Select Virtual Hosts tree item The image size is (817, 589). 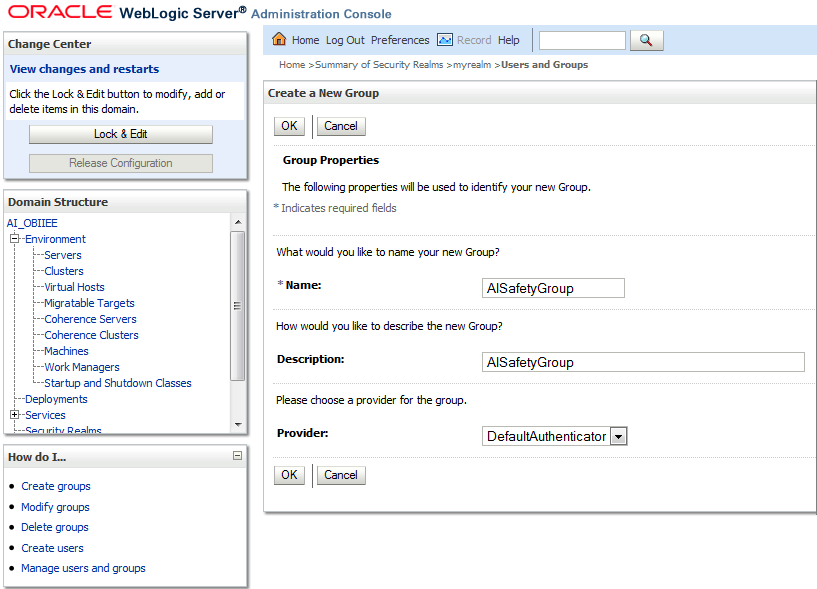pos(74,287)
